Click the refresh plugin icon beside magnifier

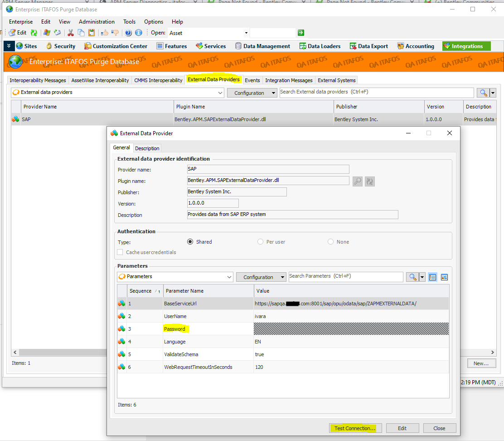click(370, 181)
